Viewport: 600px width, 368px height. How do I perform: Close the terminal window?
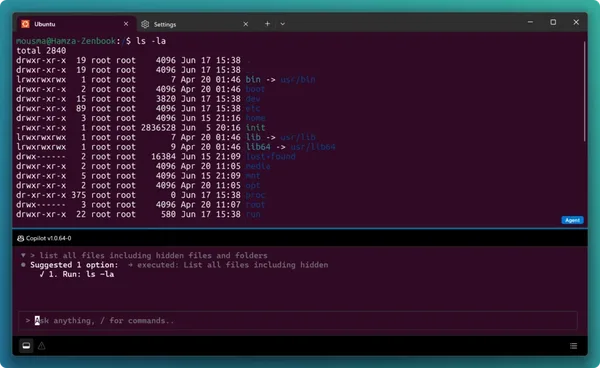click(576, 22)
